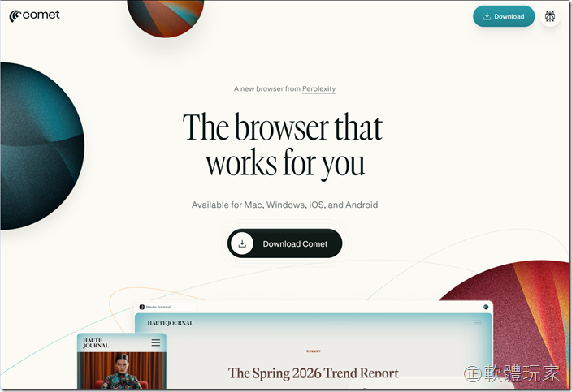Open the Perplexity link
Viewport: 572px width, 392px height.
(318, 89)
